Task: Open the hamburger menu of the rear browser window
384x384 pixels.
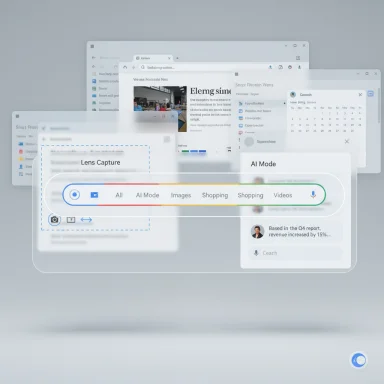Action: click(x=92, y=46)
